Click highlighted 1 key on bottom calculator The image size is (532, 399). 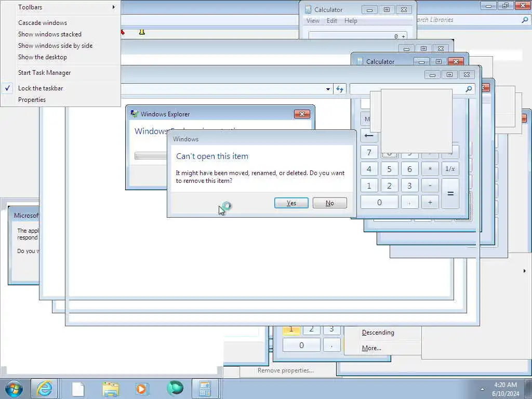291,330
